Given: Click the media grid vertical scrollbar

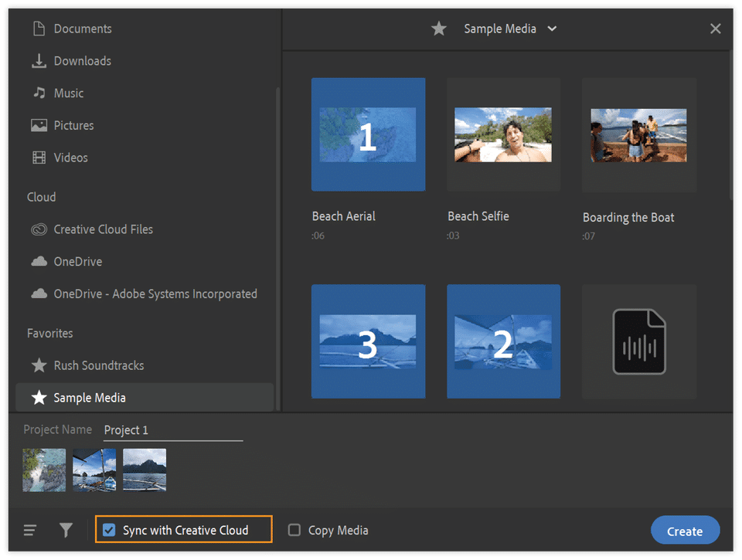Looking at the screenshot, I should click(732, 124).
